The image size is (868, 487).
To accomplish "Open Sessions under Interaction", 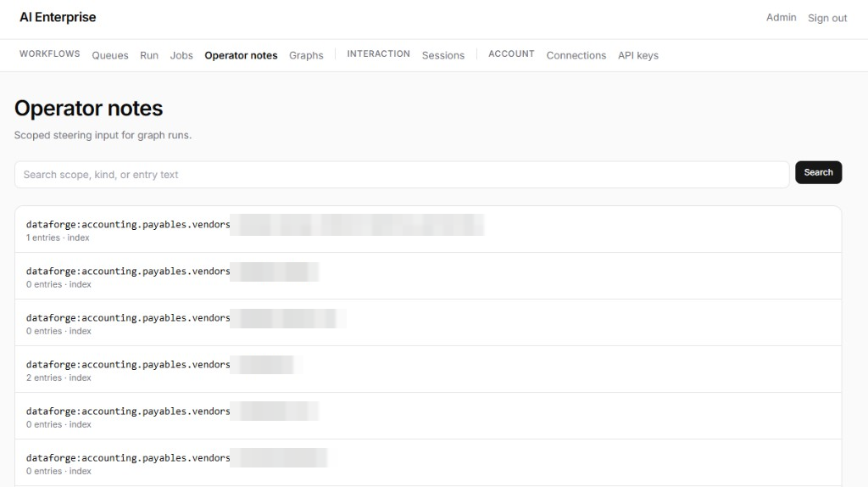I will (442, 55).
